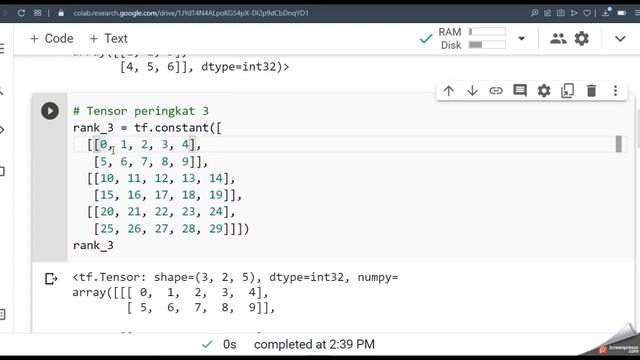Expand the runtime connection dropdown arrow

coord(521,38)
